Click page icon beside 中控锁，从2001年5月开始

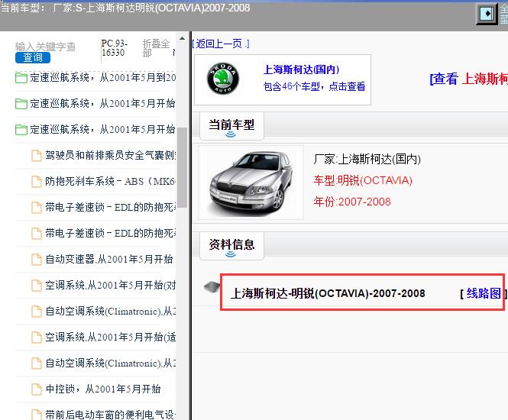tap(37, 389)
